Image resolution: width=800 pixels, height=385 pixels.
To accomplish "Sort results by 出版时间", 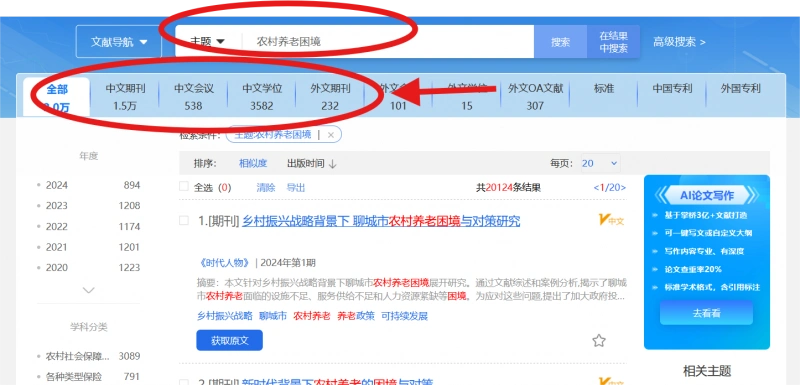I will pos(306,164).
